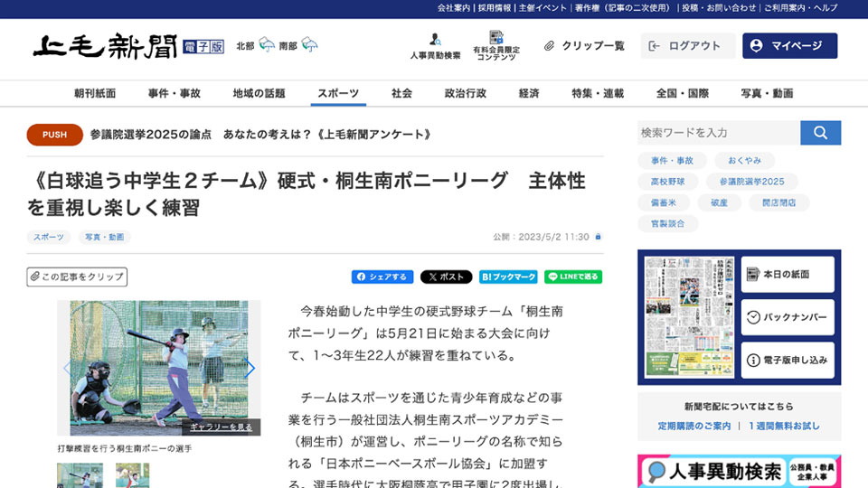This screenshot has width=868, height=488.
Task: Open the 人事異動検索 icon in header
Action: [435, 46]
